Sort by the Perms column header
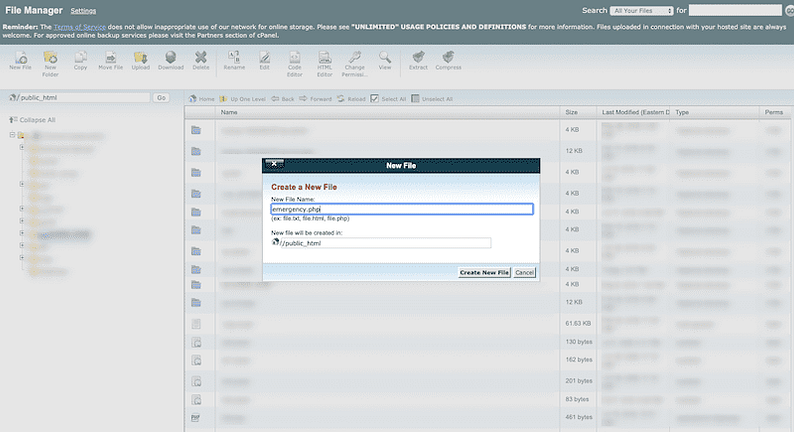 click(x=774, y=112)
